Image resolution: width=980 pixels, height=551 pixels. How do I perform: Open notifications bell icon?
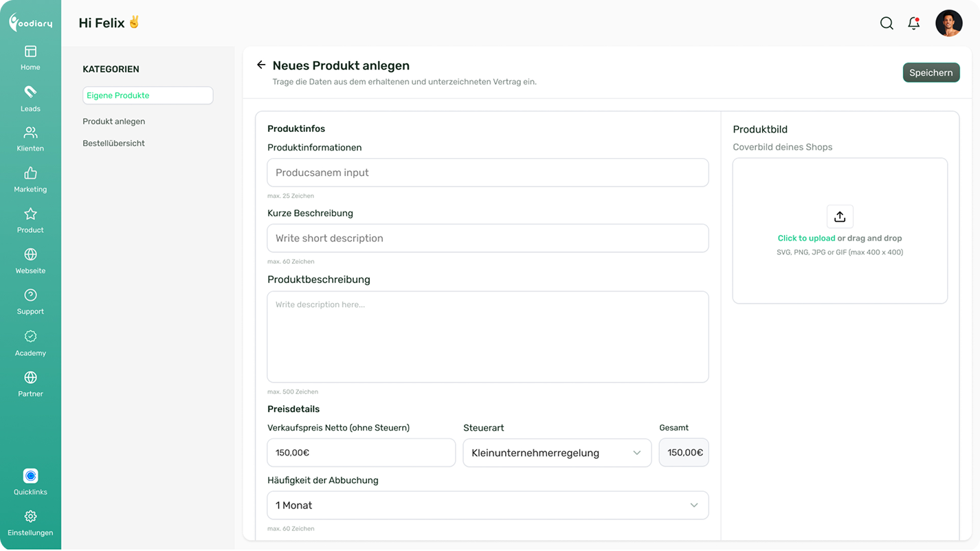[x=913, y=23]
